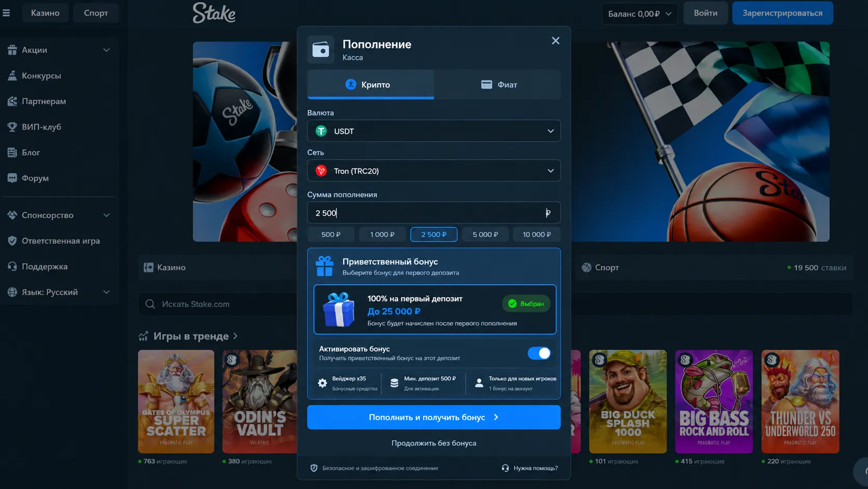Click the USDT coin icon
Screen dimensions: 868x489
(x=321, y=131)
